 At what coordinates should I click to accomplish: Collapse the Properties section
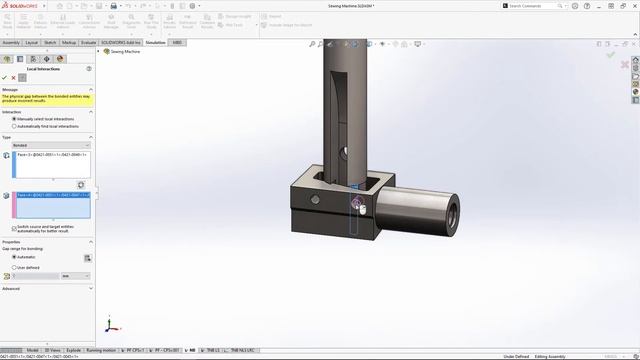(91, 242)
